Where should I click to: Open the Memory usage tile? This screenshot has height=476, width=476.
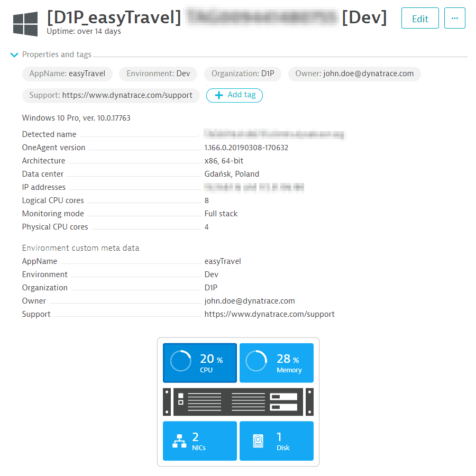277,363
